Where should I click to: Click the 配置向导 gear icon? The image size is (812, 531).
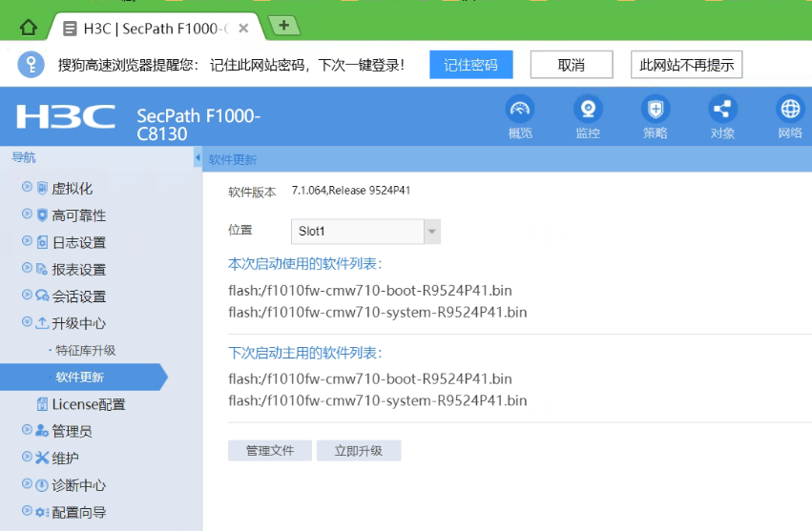pos(42,512)
